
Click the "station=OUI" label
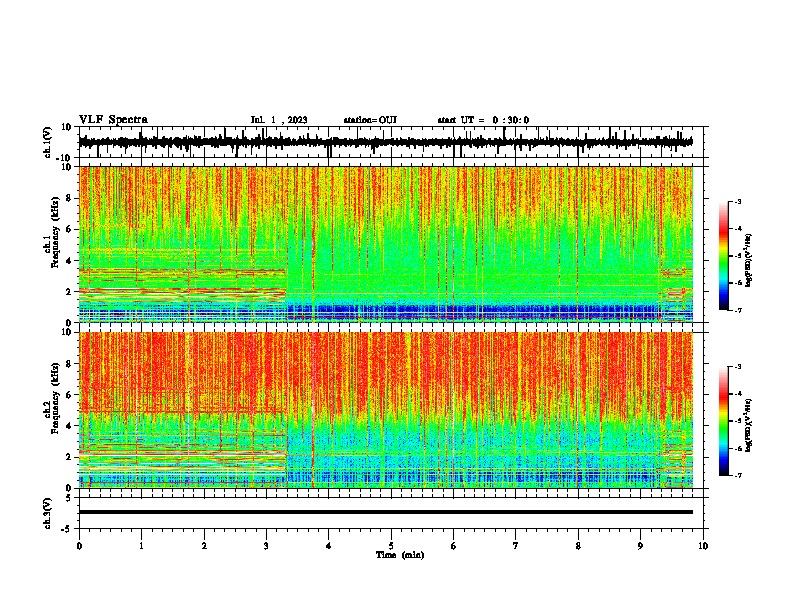coord(370,120)
